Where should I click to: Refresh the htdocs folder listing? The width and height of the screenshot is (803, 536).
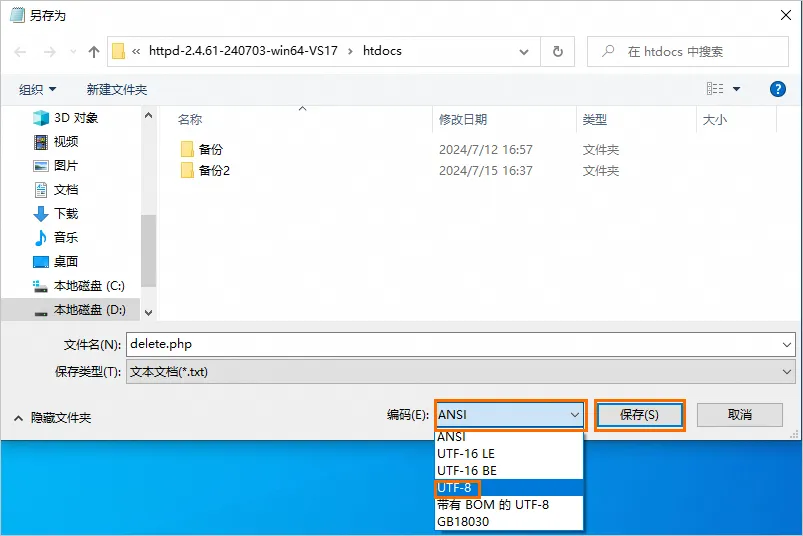[x=558, y=51]
